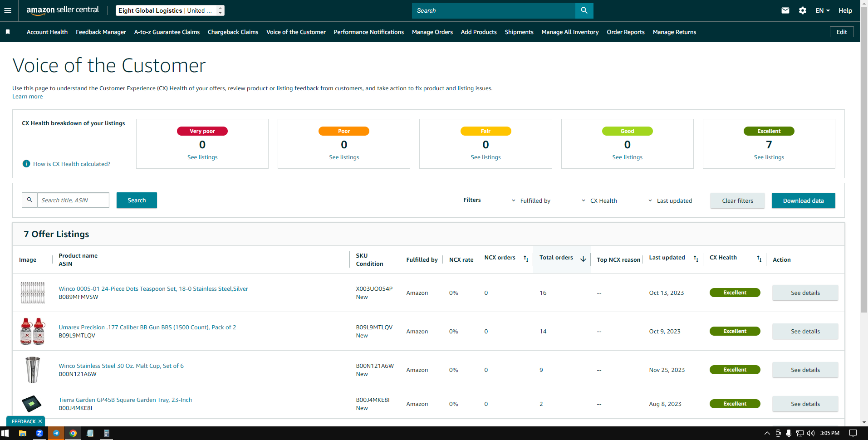Click the info icon beside CX Health calculation
868x440 pixels.
point(26,164)
